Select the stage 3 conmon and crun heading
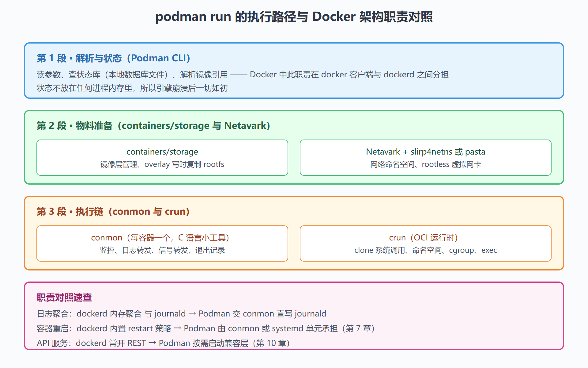 point(113,211)
